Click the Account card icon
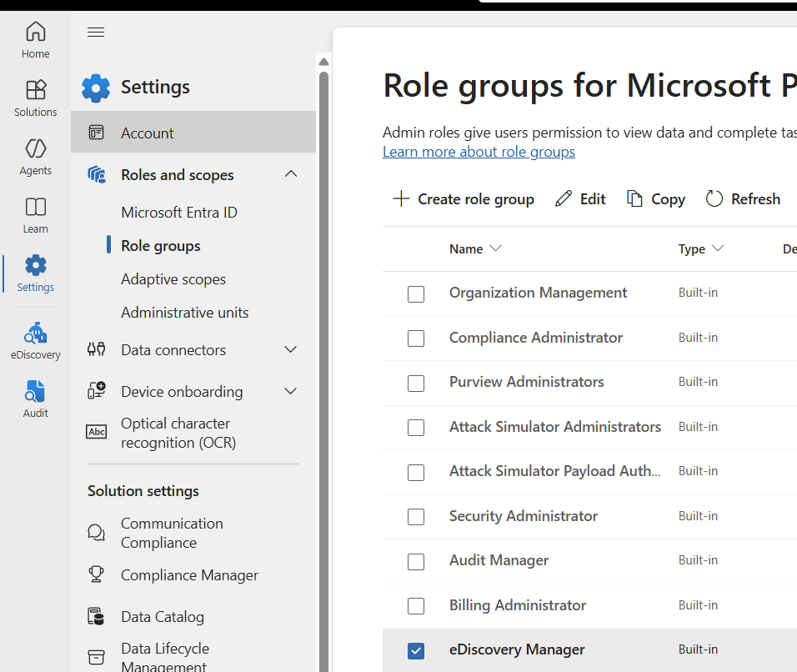This screenshot has width=797, height=672. [96, 133]
